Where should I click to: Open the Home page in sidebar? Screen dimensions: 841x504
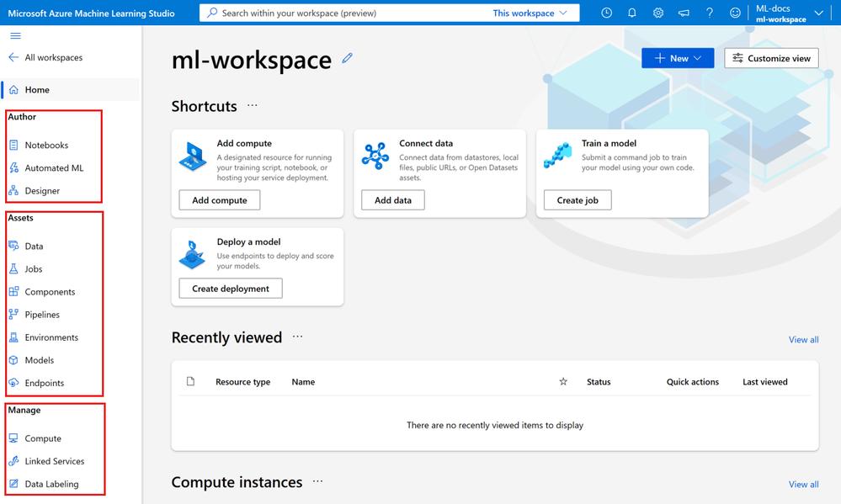[x=70, y=89]
